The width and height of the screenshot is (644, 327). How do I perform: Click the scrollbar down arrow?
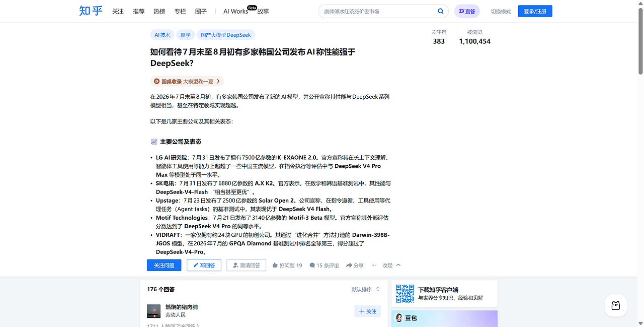(640, 323)
